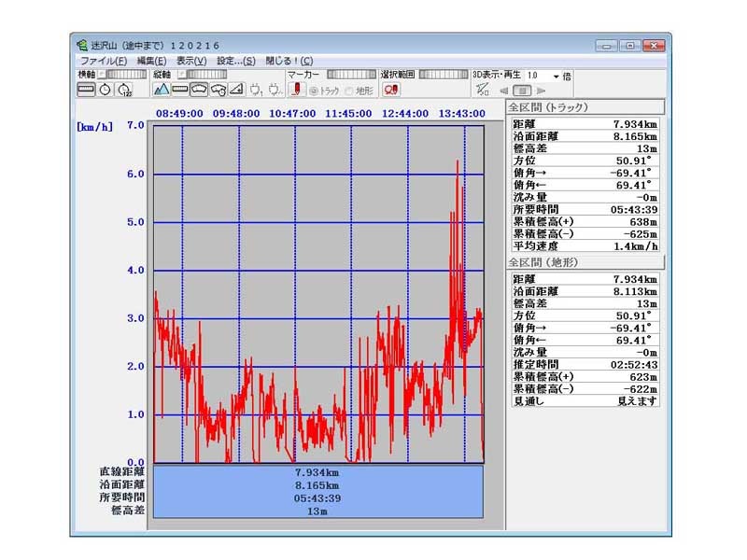Click the selection range marker icon
The width and height of the screenshot is (747, 560).
click(x=390, y=91)
